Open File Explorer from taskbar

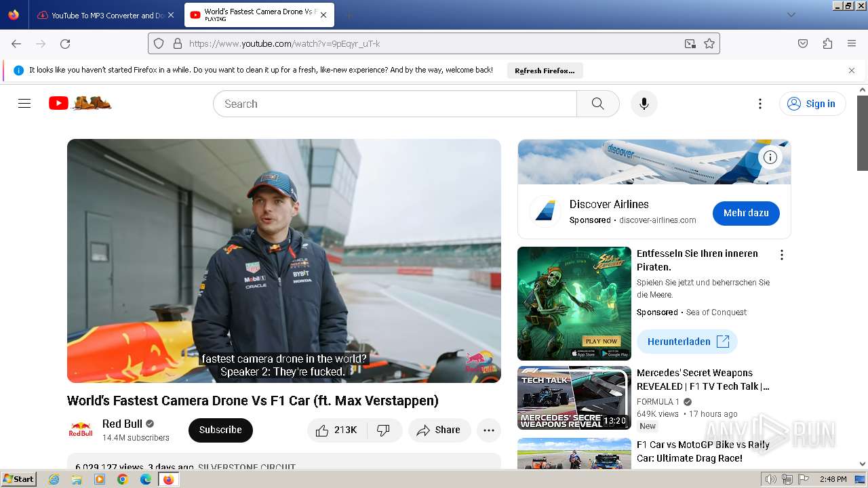coord(77,479)
